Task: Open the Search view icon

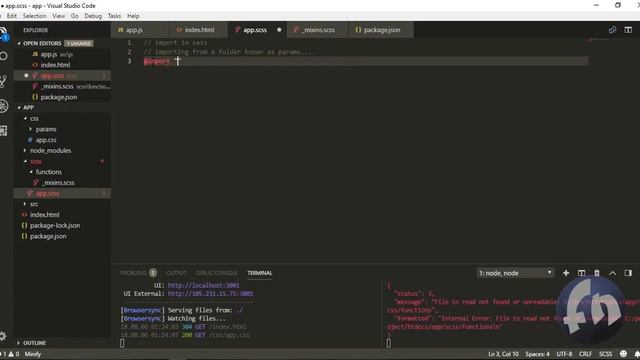Action: (x=4, y=56)
